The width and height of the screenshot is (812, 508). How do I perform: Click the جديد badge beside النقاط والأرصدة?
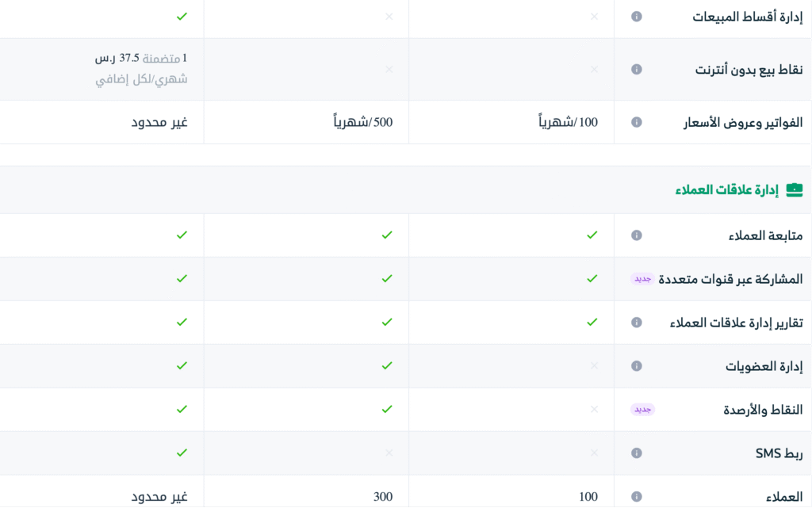point(642,410)
